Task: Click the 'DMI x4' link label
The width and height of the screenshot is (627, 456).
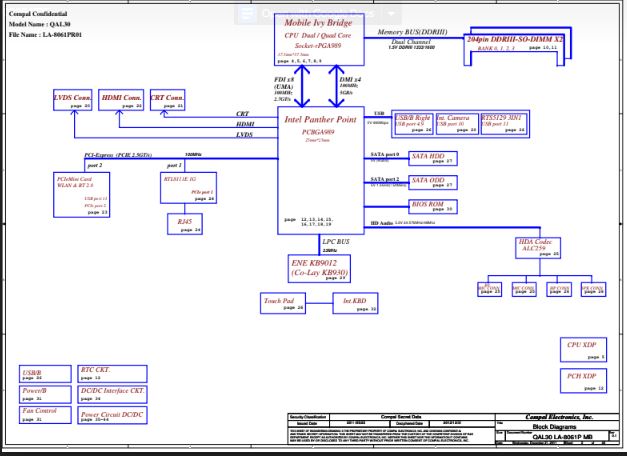Action: pyautogui.click(x=350, y=80)
